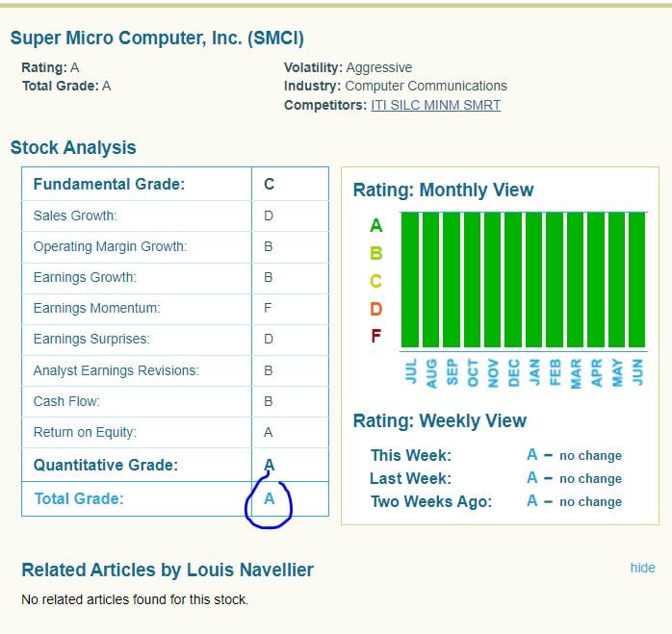This screenshot has height=634, width=672.
Task: Click the Quantitative Grade label
Action: click(106, 466)
